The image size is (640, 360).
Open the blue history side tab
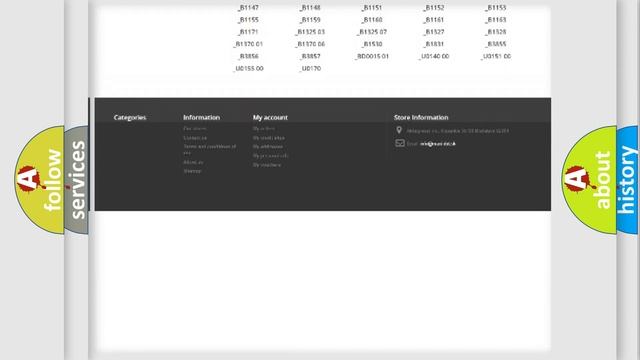point(627,180)
